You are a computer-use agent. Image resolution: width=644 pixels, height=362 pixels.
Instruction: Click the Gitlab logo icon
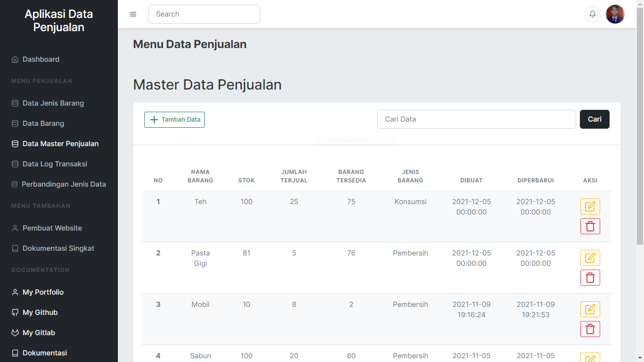[x=15, y=333]
